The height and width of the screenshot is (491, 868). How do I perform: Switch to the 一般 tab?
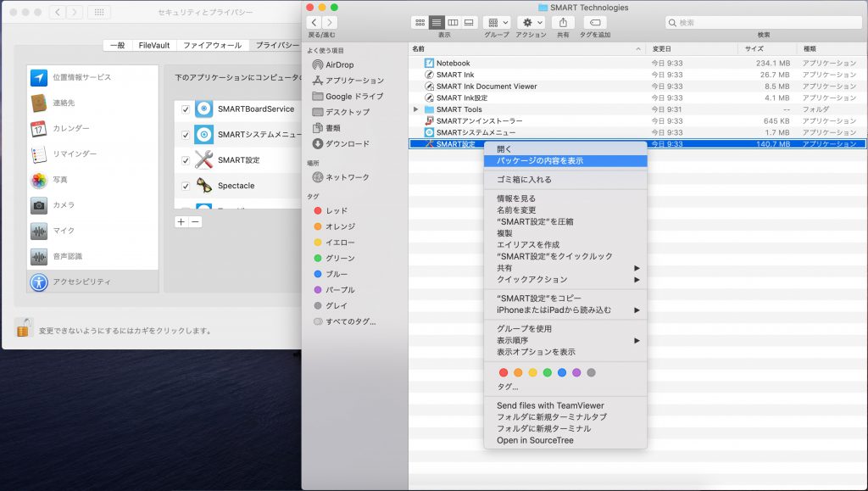click(x=117, y=46)
